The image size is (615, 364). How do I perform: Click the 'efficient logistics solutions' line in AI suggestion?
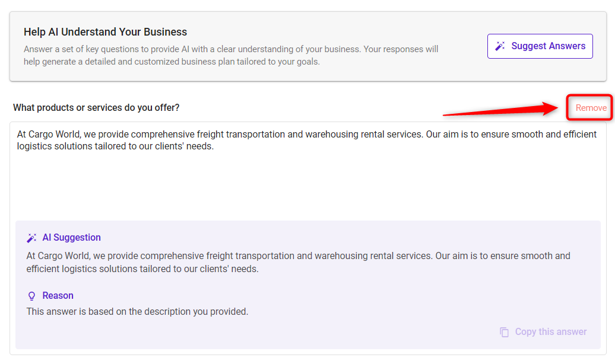(x=142, y=269)
